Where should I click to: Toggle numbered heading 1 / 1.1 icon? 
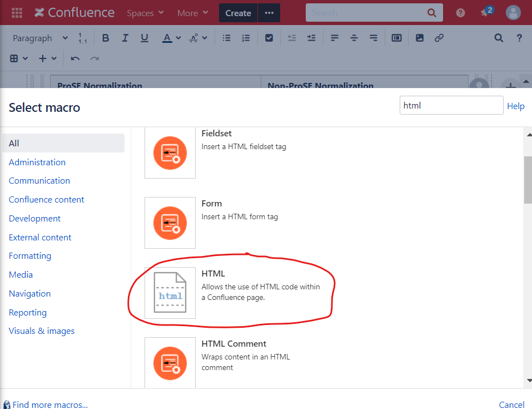tap(82, 38)
